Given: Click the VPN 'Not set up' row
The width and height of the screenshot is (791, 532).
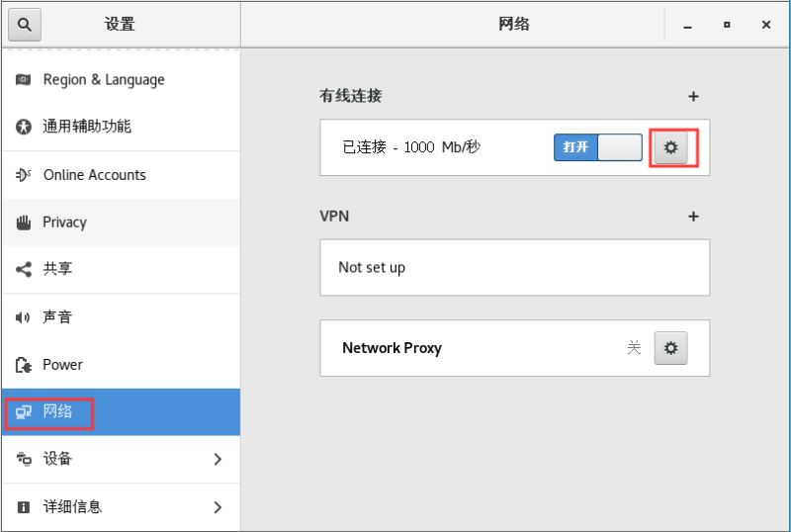Looking at the screenshot, I should click(514, 267).
